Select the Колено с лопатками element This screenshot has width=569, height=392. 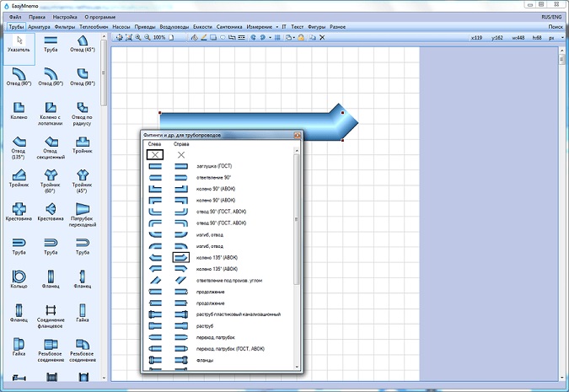[49, 110]
